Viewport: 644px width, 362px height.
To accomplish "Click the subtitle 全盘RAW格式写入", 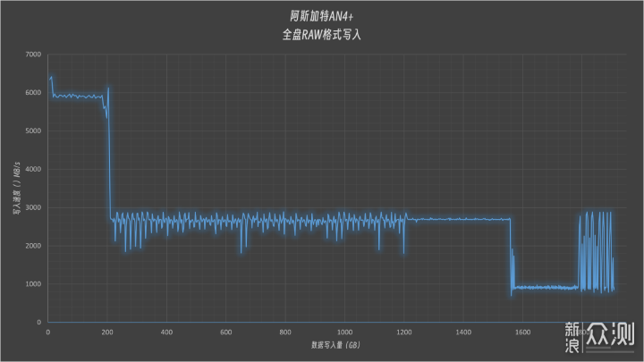I will click(x=322, y=35).
